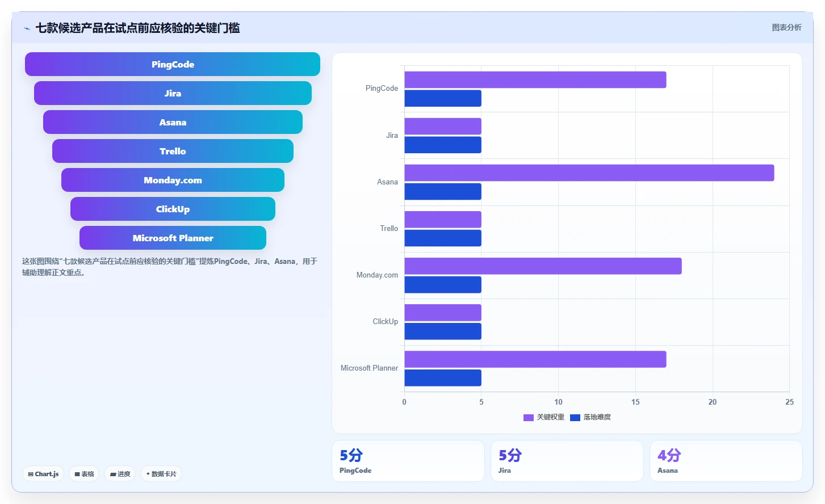
Task: Click Trello's blue 落地难度 bar
Action: click(x=443, y=238)
